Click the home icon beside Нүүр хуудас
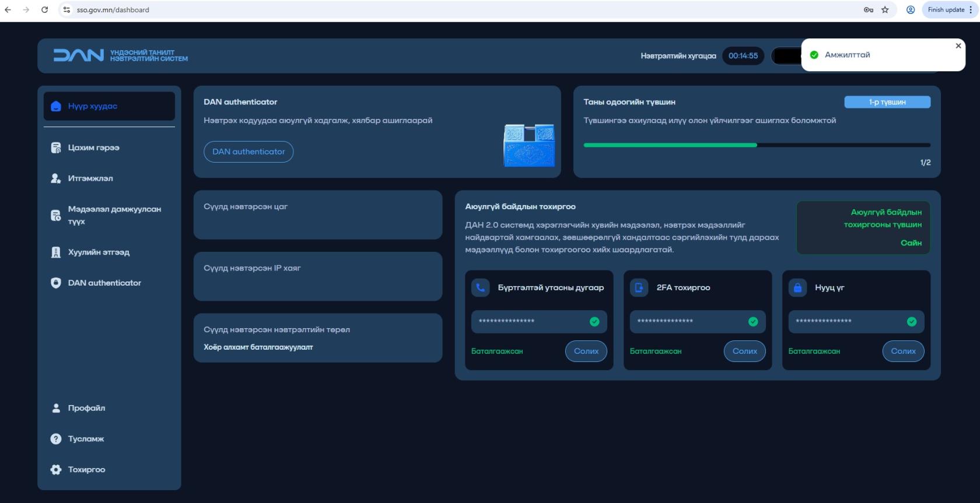980x503 pixels. [56, 106]
